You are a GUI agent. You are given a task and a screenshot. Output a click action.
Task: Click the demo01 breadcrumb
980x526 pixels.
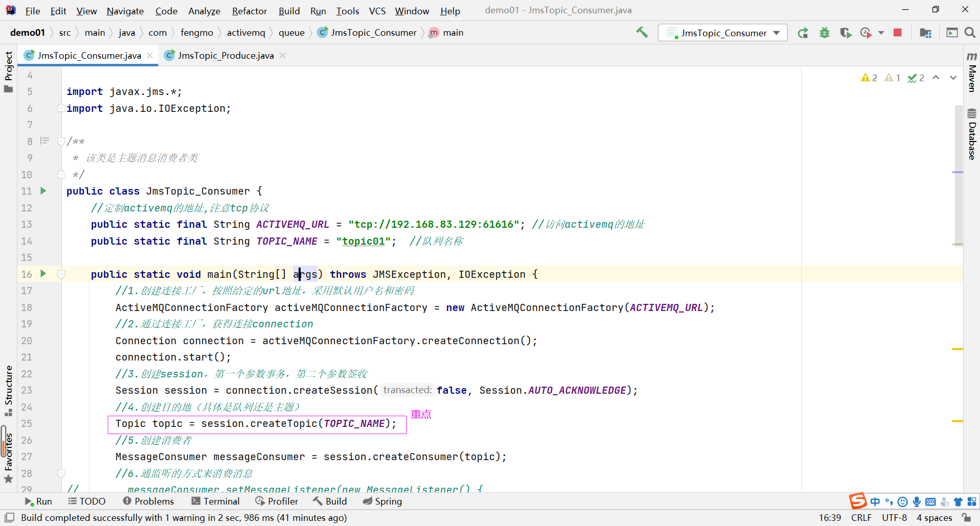pyautogui.click(x=28, y=33)
